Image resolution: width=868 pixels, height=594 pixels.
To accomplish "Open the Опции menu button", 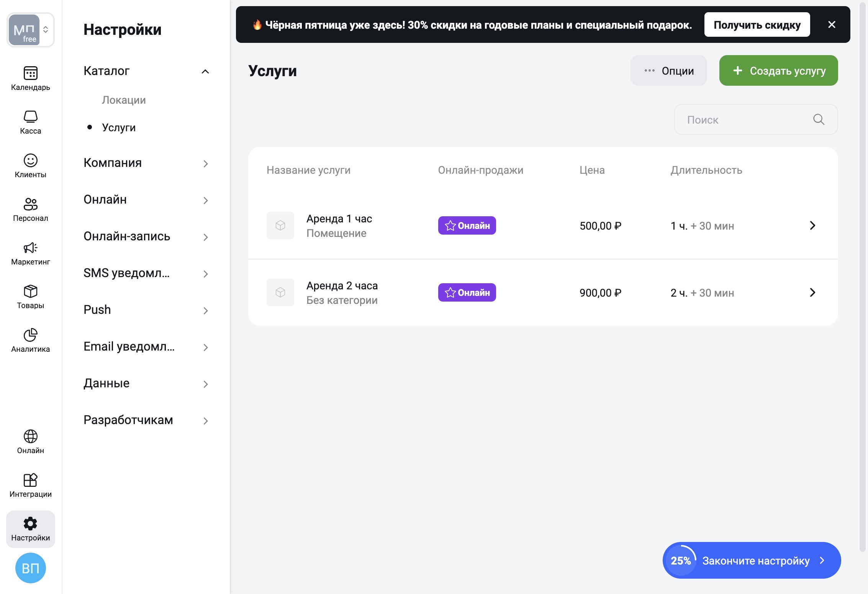I will [x=668, y=71].
